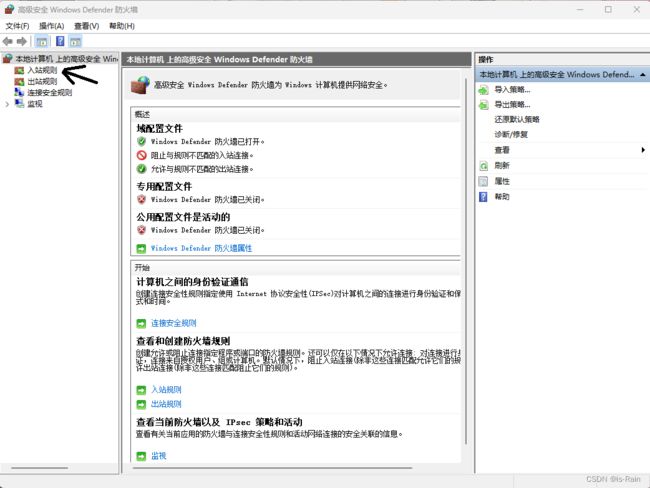Select 连接安全规则 in the left tree
Screen dimensions: 650x488
pyautogui.click(x=50, y=92)
